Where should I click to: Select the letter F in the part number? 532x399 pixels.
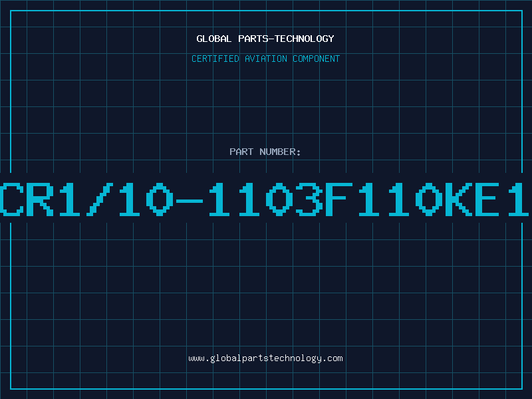click(339, 199)
